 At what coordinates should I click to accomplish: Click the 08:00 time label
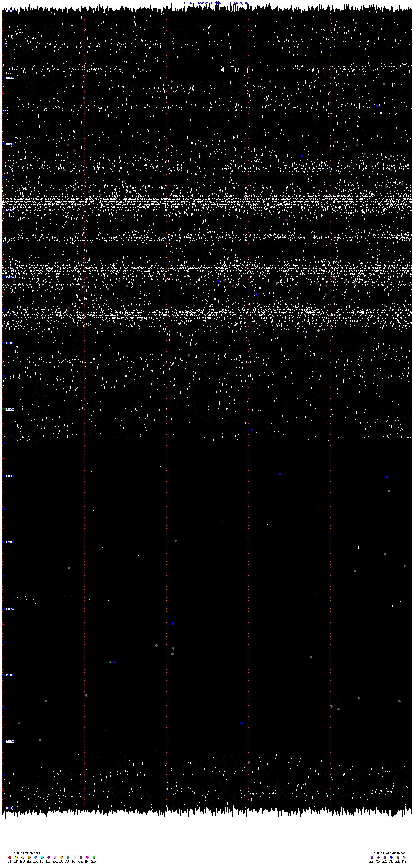10,277
